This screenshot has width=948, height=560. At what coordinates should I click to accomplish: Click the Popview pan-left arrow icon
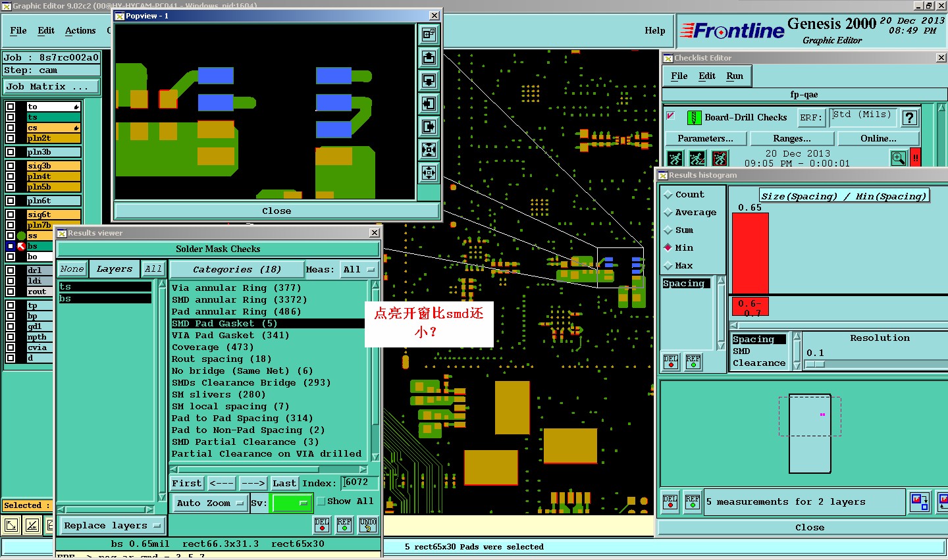coord(429,103)
